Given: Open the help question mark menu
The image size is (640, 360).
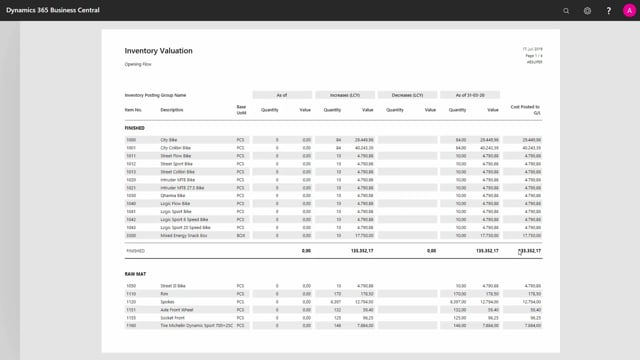Looking at the screenshot, I should point(609,11).
